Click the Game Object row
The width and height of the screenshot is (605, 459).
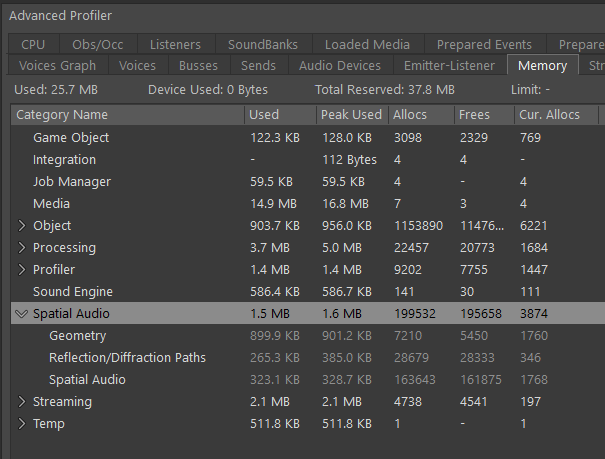tap(71, 138)
